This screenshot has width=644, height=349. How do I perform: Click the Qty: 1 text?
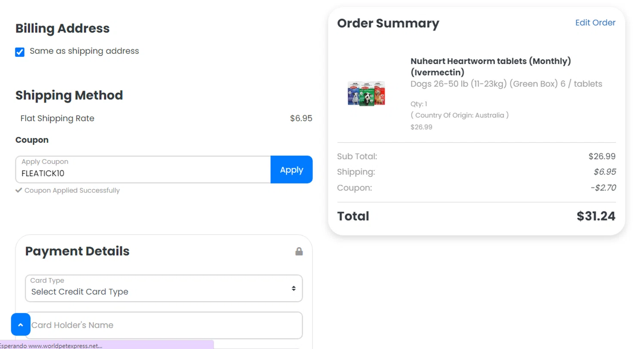419,104
